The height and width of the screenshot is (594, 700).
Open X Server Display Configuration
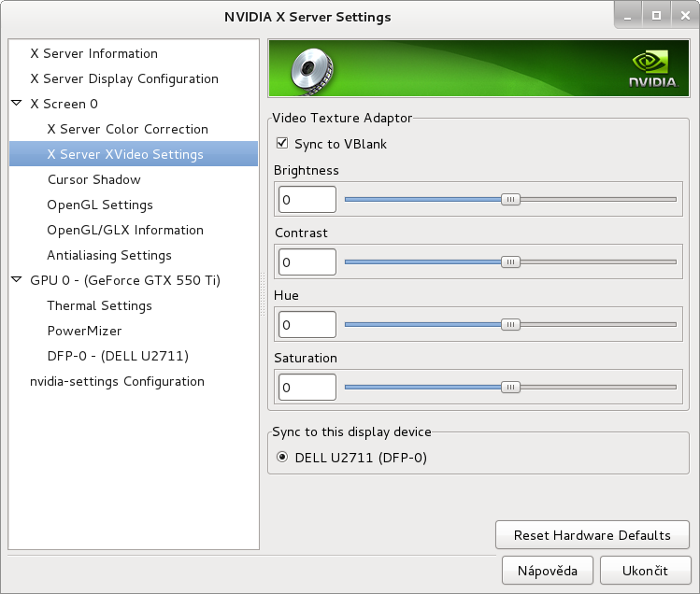(124, 79)
